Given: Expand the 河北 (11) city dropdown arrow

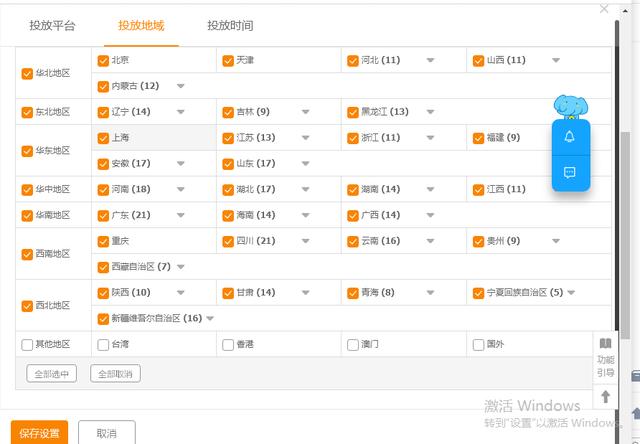Looking at the screenshot, I should (x=430, y=60).
